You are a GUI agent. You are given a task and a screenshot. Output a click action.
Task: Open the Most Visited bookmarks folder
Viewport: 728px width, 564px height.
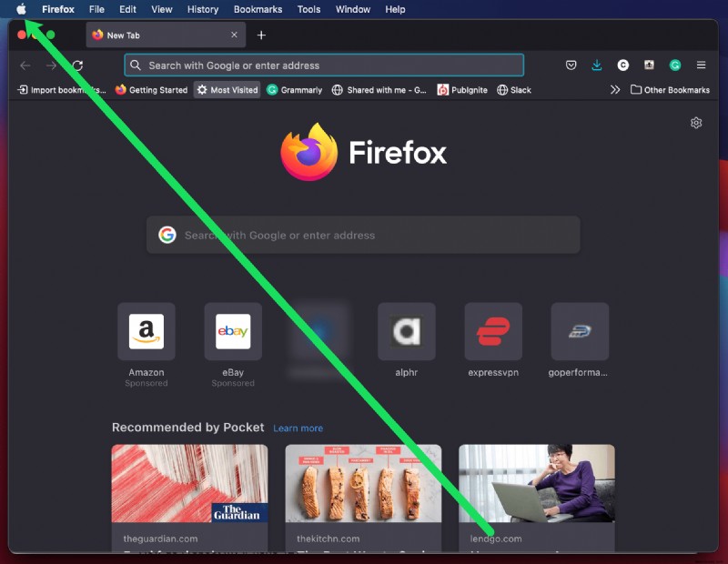point(227,90)
